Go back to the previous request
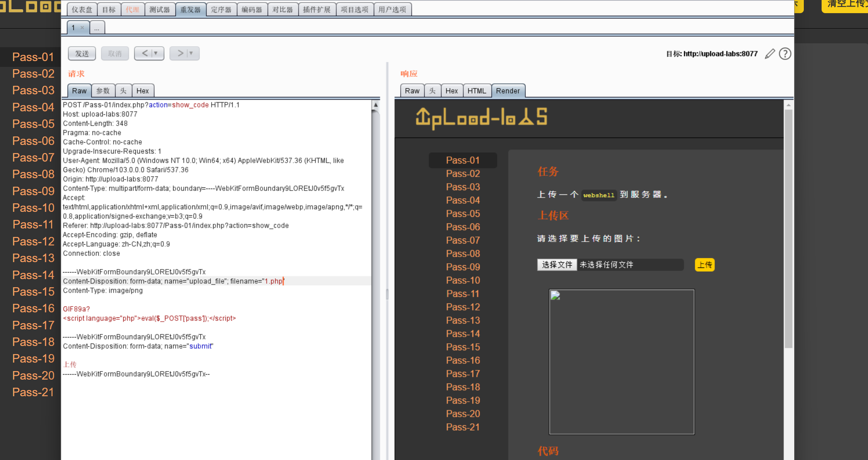The height and width of the screenshot is (460, 868). click(x=145, y=53)
